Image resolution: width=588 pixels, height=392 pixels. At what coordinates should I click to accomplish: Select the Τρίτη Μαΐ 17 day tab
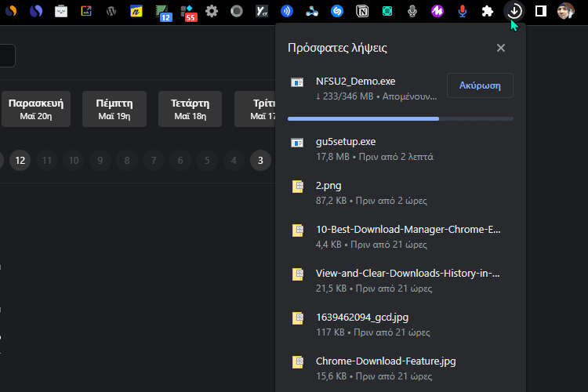click(x=255, y=109)
